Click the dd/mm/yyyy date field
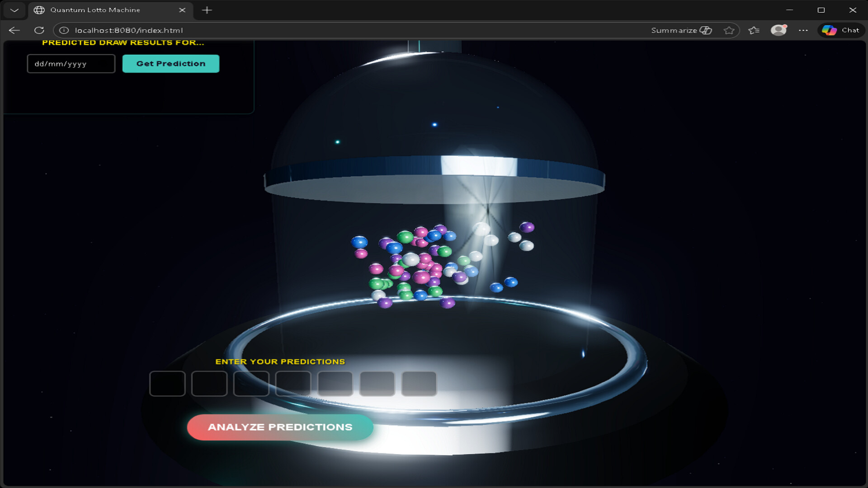The width and height of the screenshot is (868, 488). (71, 63)
